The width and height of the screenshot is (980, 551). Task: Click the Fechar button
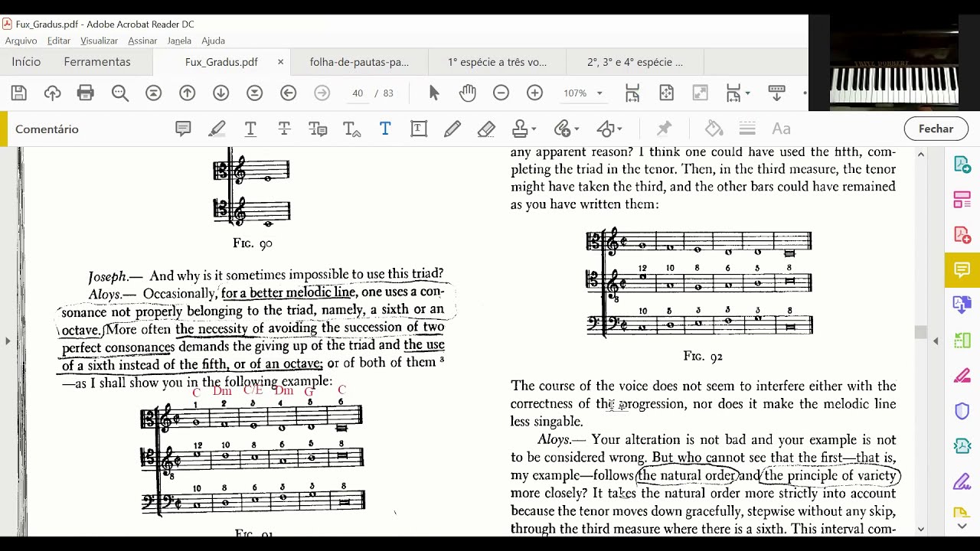click(x=936, y=129)
